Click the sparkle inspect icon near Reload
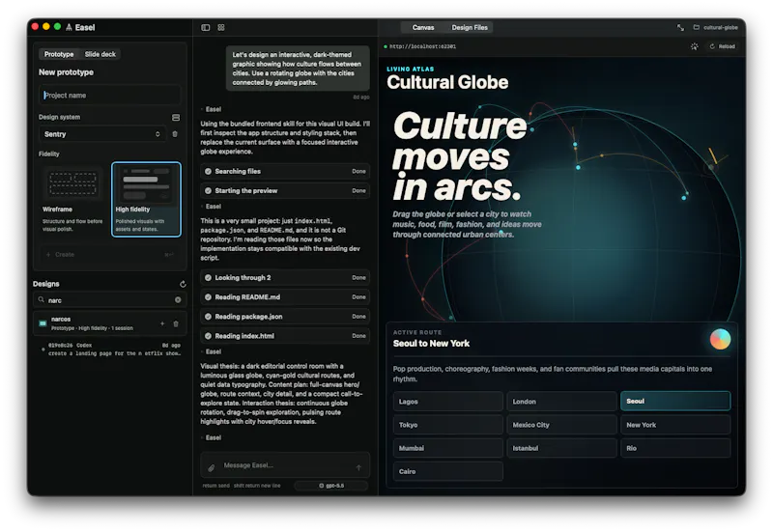This screenshot has width=773, height=532. coord(694,46)
